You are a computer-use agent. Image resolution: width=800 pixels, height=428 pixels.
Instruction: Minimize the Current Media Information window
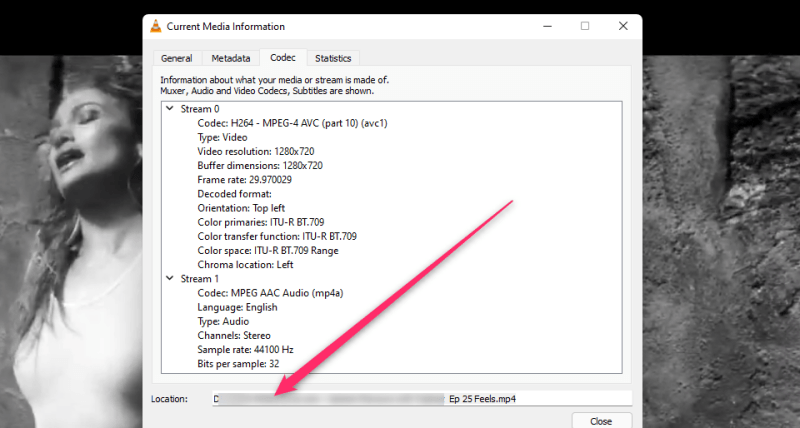pyautogui.click(x=548, y=26)
